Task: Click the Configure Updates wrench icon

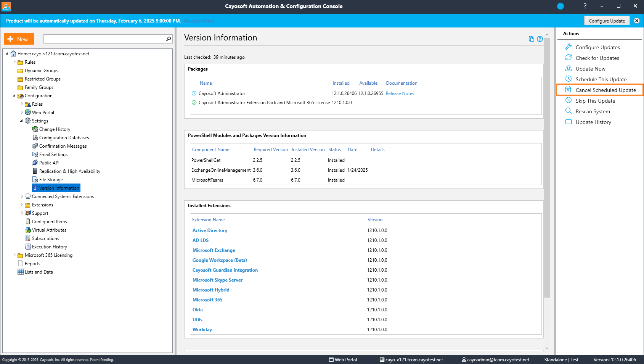Action: tap(568, 47)
